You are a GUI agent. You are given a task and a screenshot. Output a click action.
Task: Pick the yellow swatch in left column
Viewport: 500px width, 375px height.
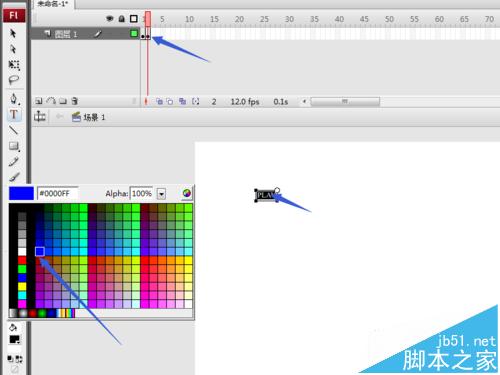coord(22,286)
